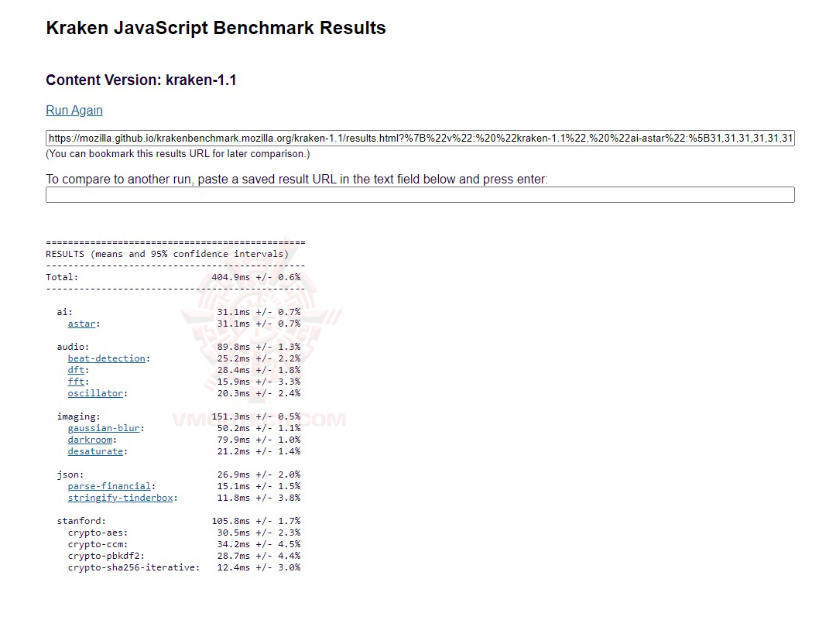
Task: Click the ai category label
Action: pos(64,312)
